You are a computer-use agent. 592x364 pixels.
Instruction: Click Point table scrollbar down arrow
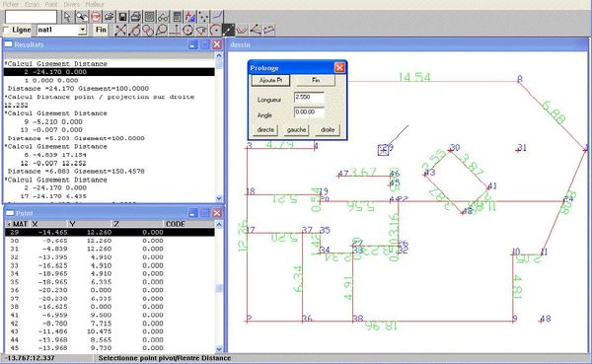pyautogui.click(x=219, y=349)
